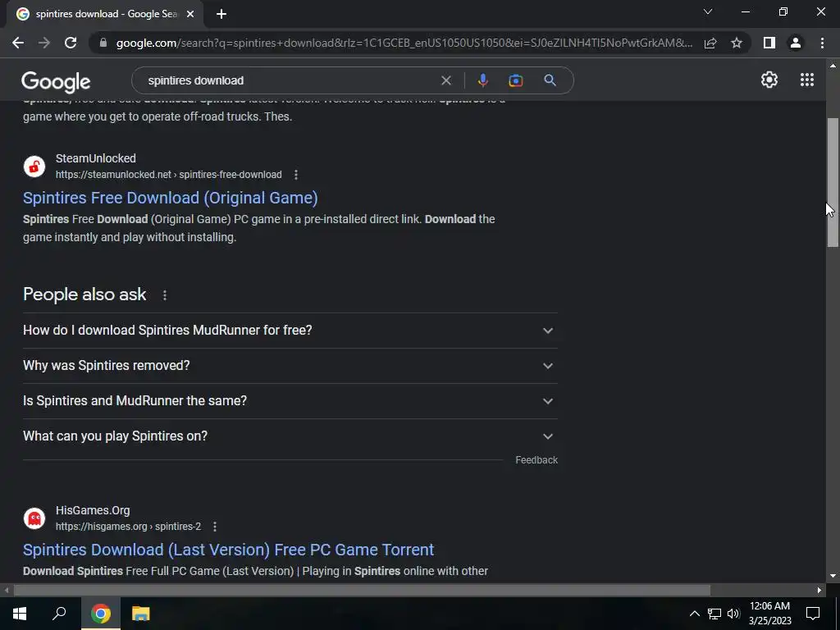Click the HisGames.Org site favicon
Image resolution: width=840 pixels, height=630 pixels.
tap(34, 518)
